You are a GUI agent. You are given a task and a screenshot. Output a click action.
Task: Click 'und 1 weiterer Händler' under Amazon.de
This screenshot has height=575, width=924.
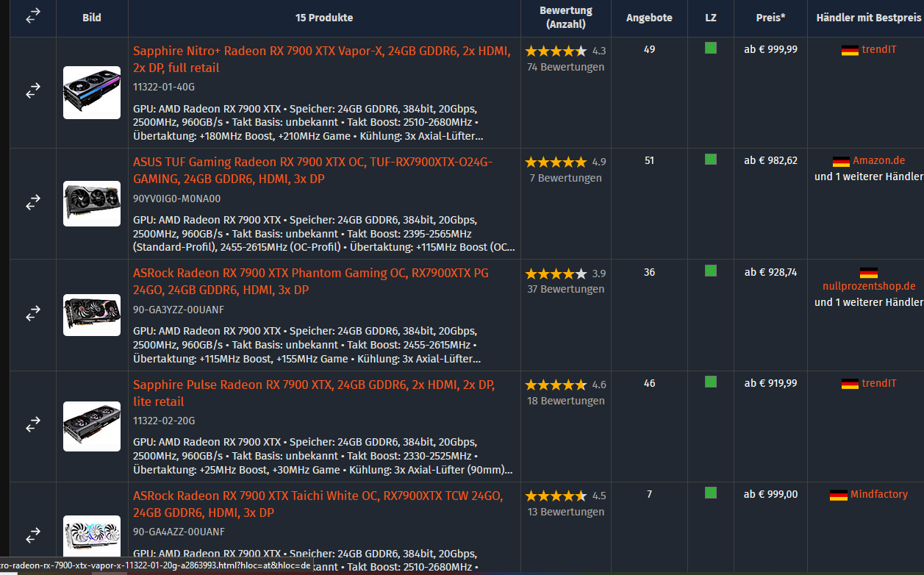pyautogui.click(x=868, y=176)
